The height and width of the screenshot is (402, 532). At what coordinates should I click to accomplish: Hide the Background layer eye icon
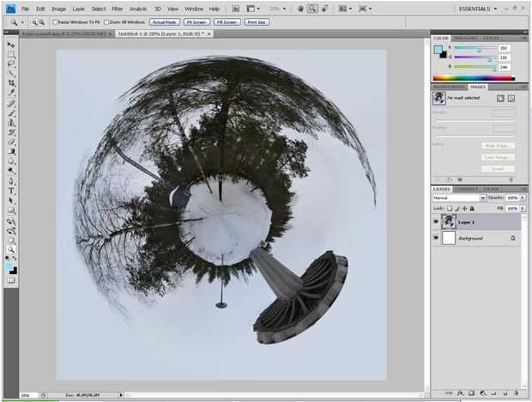pos(436,238)
